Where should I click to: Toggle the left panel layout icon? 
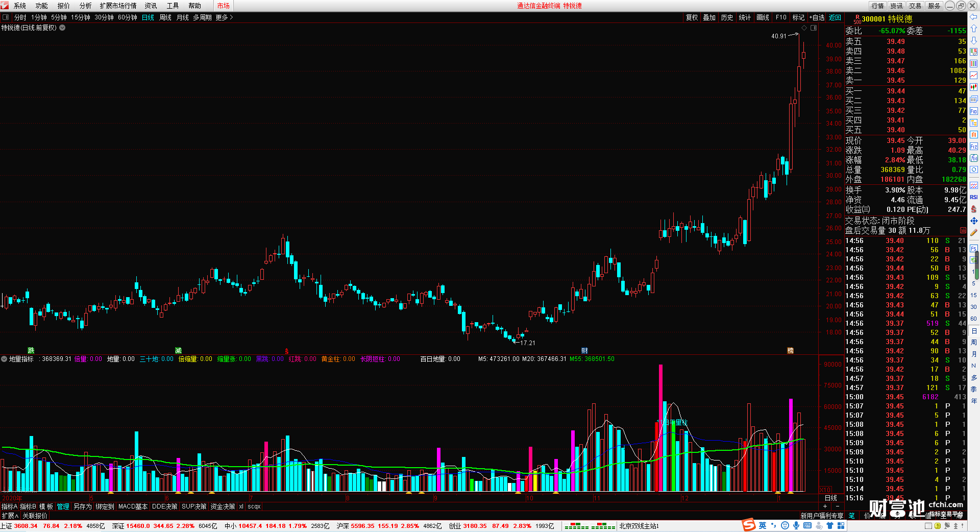(x=6, y=17)
